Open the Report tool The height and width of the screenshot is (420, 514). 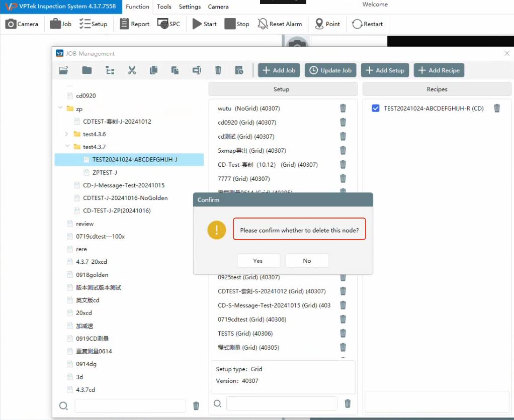pos(134,24)
